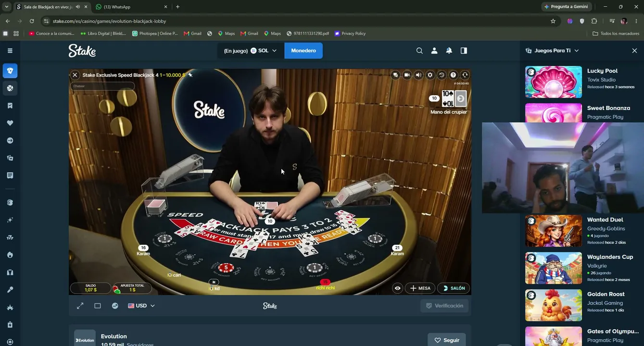The height and width of the screenshot is (346, 644).
Task: Enter fullscreen mode for the game
Action: (80, 306)
